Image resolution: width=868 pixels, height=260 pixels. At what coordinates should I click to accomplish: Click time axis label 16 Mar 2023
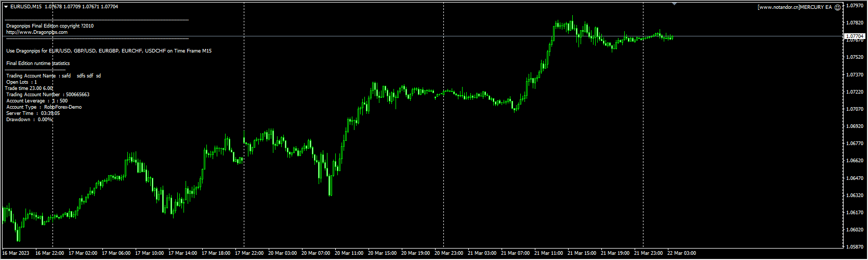(x=16, y=253)
